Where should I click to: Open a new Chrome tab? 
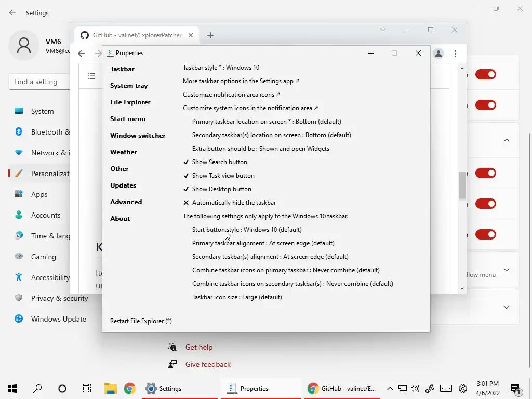(x=210, y=35)
